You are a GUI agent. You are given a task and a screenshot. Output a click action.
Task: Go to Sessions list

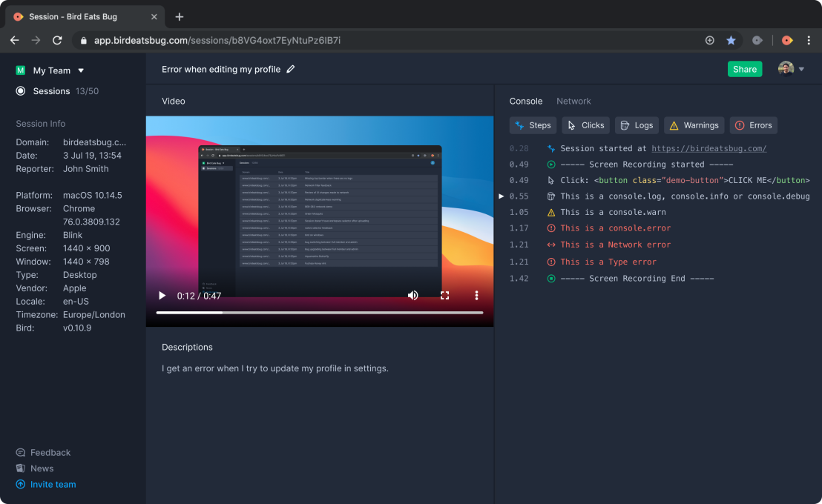[51, 91]
